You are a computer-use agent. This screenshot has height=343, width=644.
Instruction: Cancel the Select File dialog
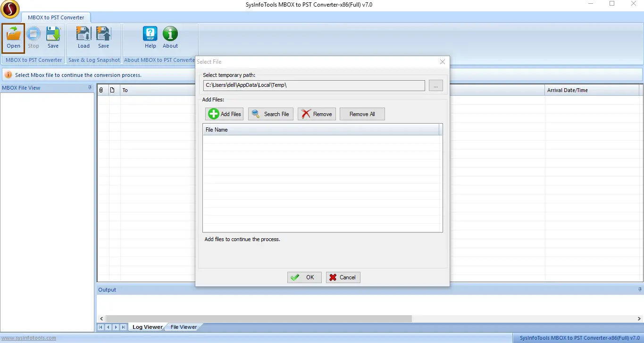pyautogui.click(x=343, y=277)
